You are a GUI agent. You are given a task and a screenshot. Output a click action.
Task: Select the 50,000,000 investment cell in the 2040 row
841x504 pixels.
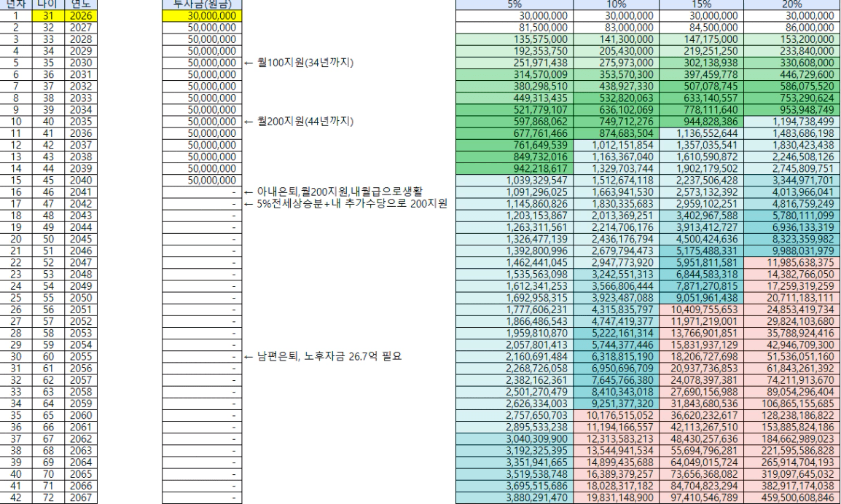[x=202, y=181]
